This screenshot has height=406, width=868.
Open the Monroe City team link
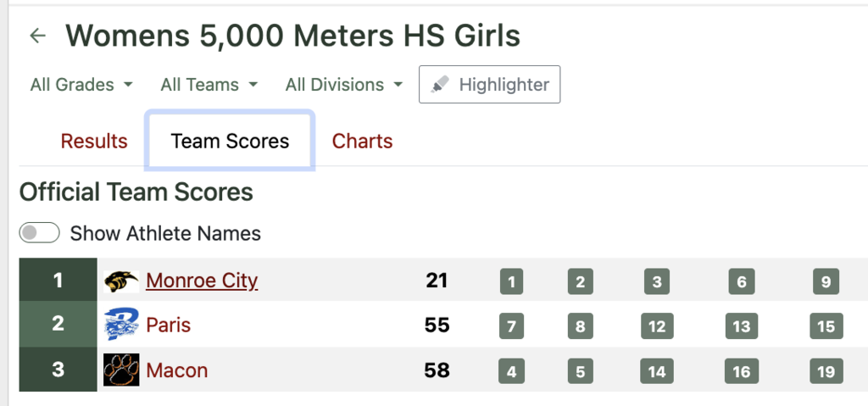point(202,281)
